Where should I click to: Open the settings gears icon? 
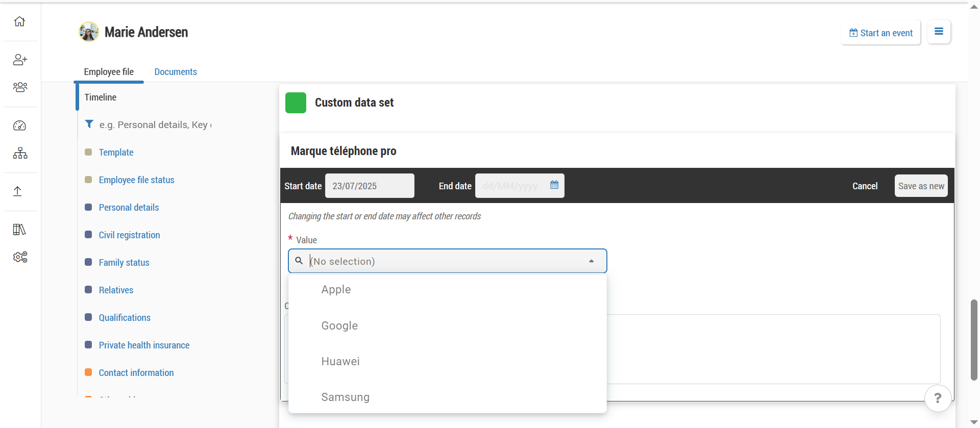click(20, 257)
